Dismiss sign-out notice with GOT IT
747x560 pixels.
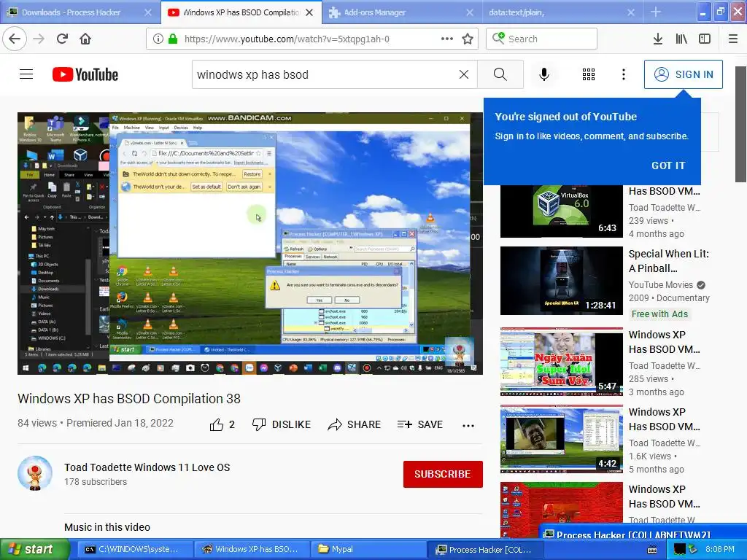point(668,166)
